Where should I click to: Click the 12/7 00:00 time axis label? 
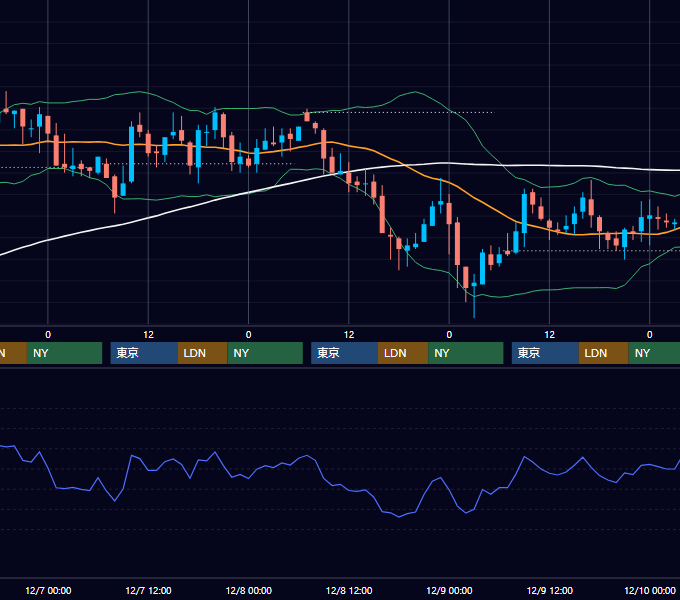[x=48, y=590]
